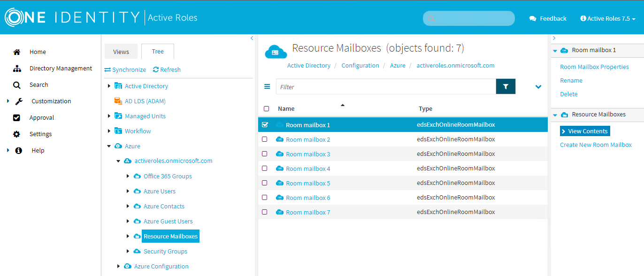The image size is (644, 276).
Task: Sort by the Name column header
Action: pyautogui.click(x=286, y=108)
